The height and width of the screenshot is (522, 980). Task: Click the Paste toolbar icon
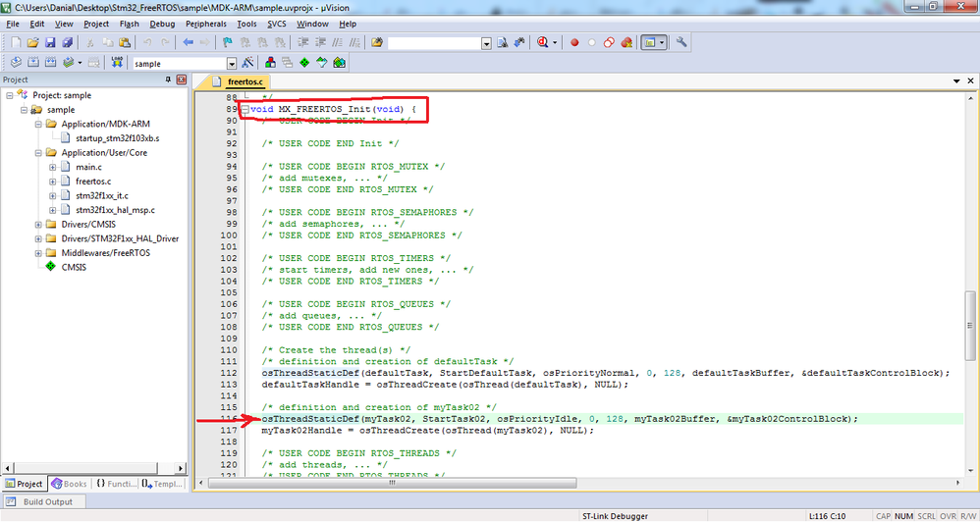pos(125,42)
